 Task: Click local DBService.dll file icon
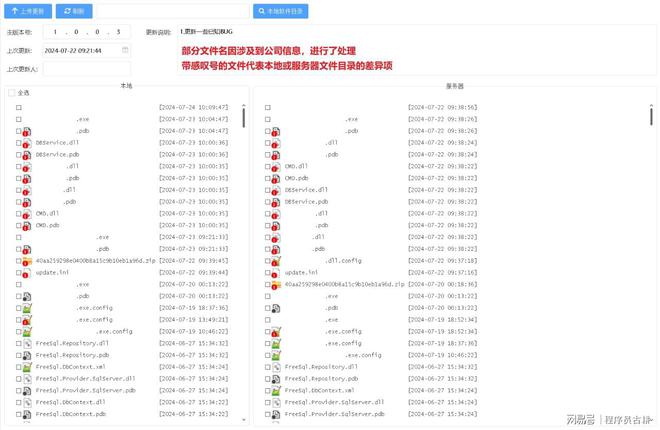coord(27,143)
